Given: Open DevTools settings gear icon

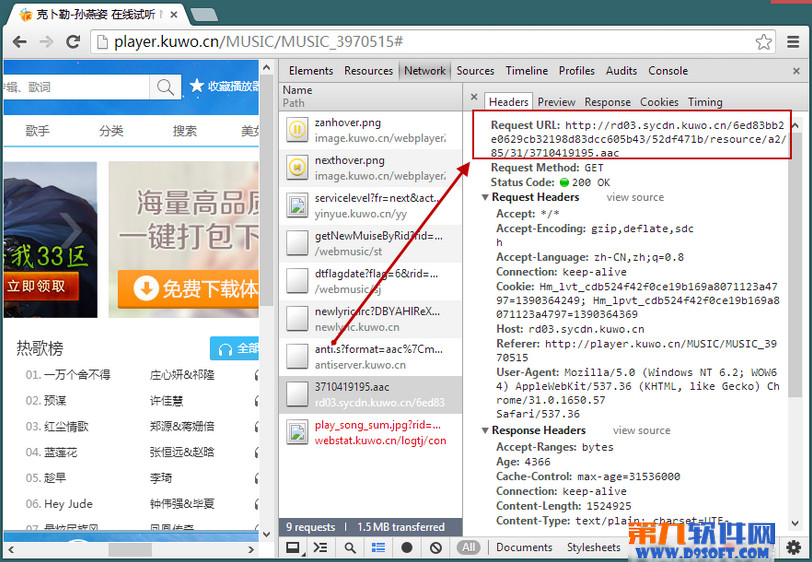Looking at the screenshot, I should 793,547.
